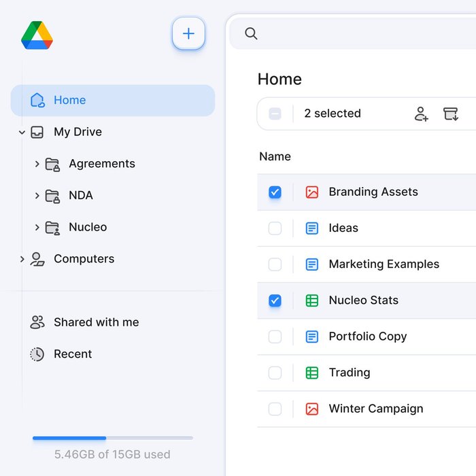Click the Recent clock icon
Image resolution: width=476 pixels, height=476 pixels.
pos(37,354)
